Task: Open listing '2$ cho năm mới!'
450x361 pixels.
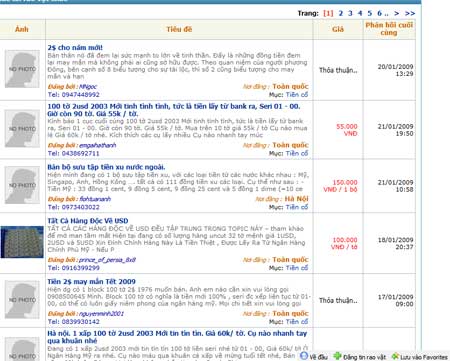Action: (75, 48)
